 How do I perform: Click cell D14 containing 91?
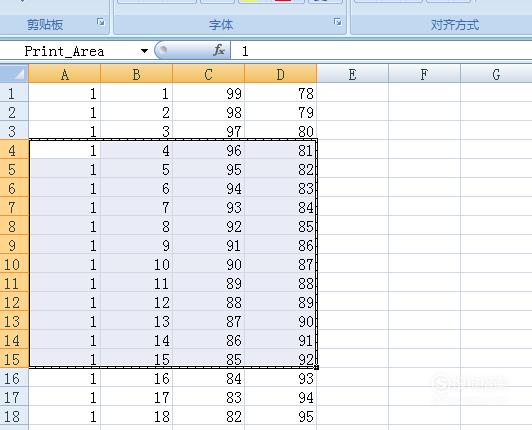(281, 340)
